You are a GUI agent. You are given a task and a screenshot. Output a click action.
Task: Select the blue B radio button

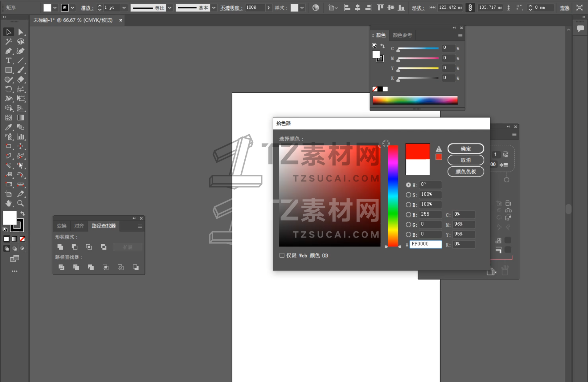click(408, 234)
